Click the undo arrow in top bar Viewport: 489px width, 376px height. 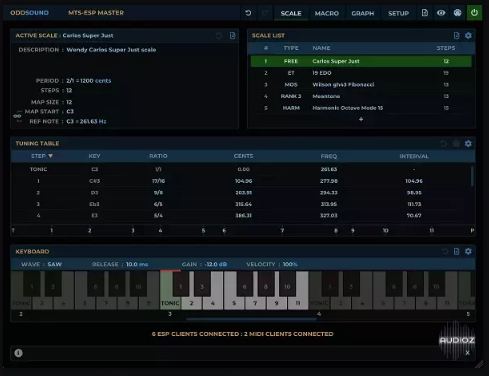pos(248,13)
